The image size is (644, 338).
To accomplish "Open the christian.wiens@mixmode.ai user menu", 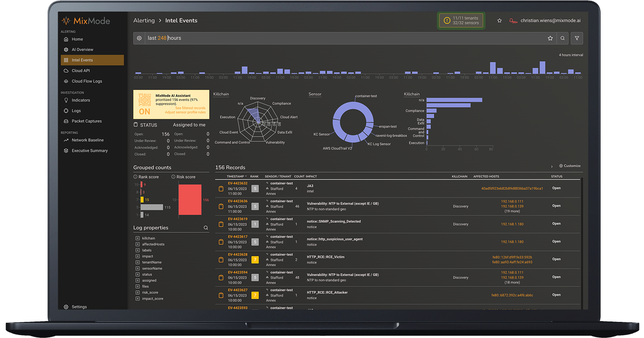I will point(550,21).
